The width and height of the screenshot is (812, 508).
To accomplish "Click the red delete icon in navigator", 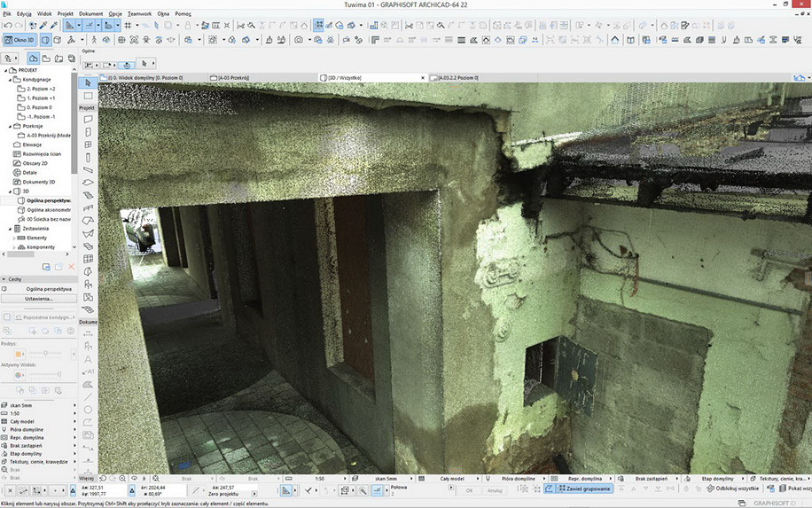I will 72,266.
